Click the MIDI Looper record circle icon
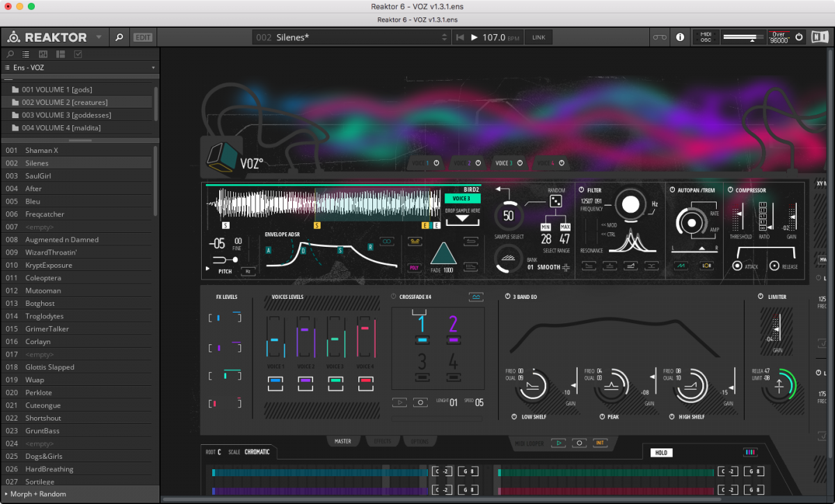Image resolution: width=835 pixels, height=504 pixels. [578, 442]
